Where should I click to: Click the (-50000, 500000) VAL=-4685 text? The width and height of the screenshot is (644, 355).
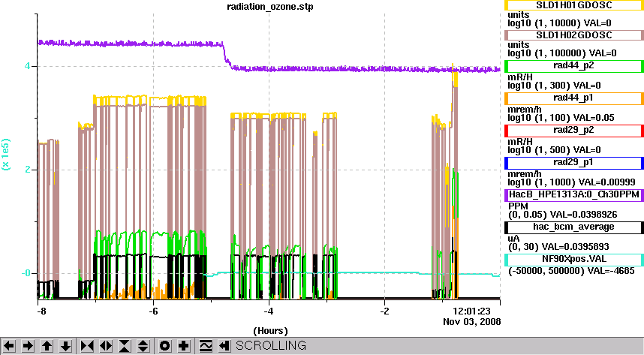pyautogui.click(x=571, y=271)
